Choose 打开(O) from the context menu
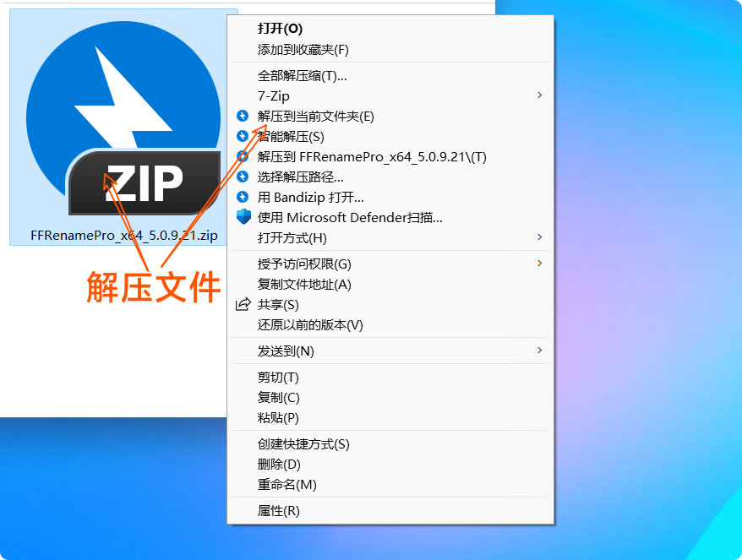The height and width of the screenshot is (560, 742). coord(280,29)
